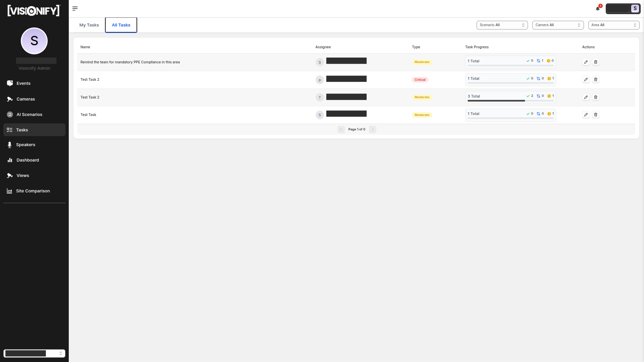Click the Type column header
This screenshot has width=644, height=362.
click(416, 47)
